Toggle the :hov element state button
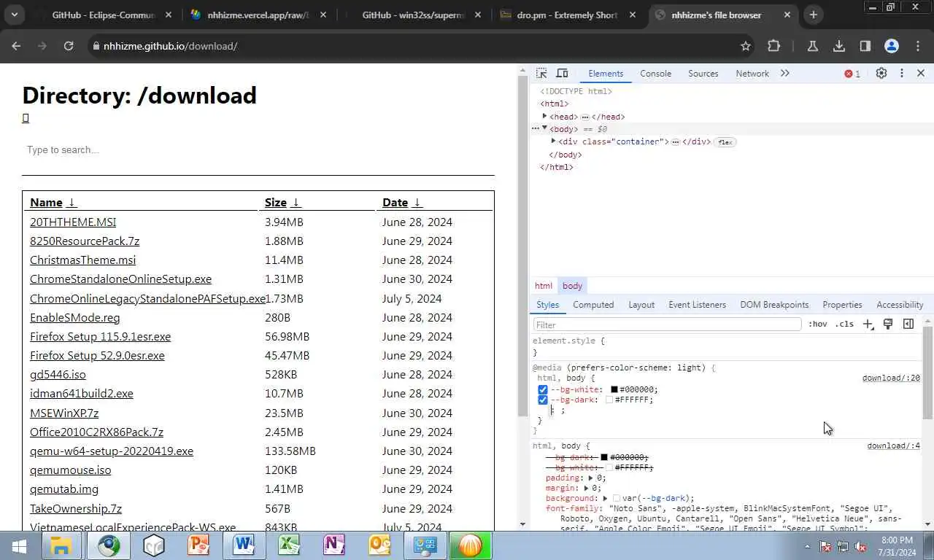 [x=818, y=324]
